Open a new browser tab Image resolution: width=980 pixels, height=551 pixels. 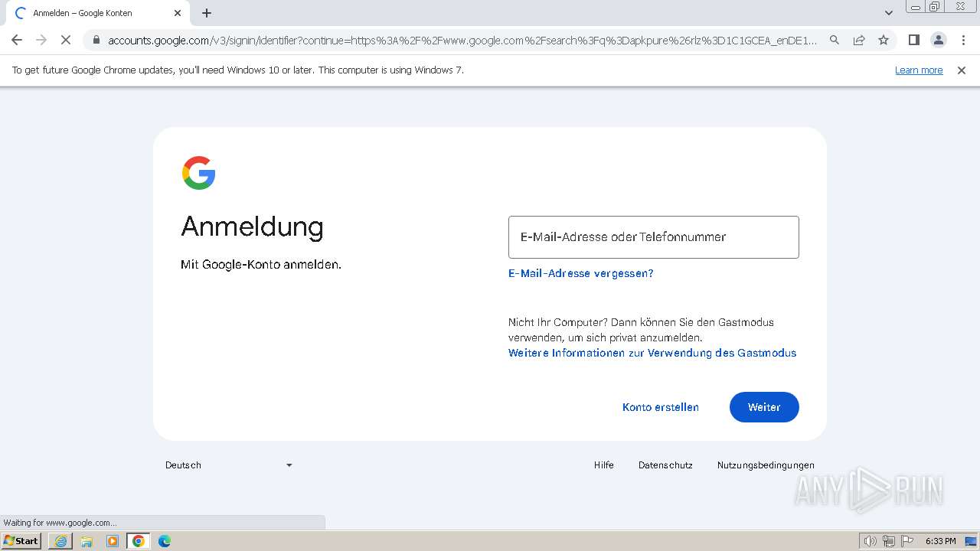pos(207,13)
